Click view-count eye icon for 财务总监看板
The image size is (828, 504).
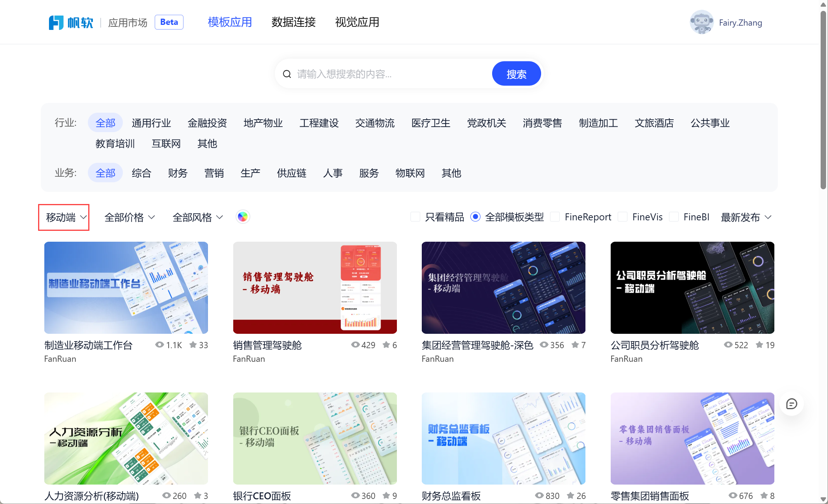pos(540,495)
